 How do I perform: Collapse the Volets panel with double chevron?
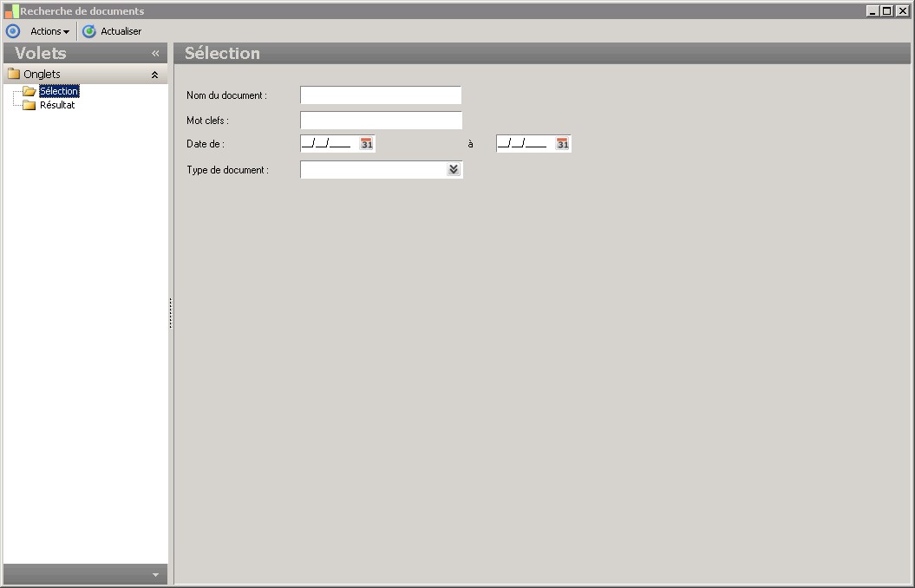point(155,54)
